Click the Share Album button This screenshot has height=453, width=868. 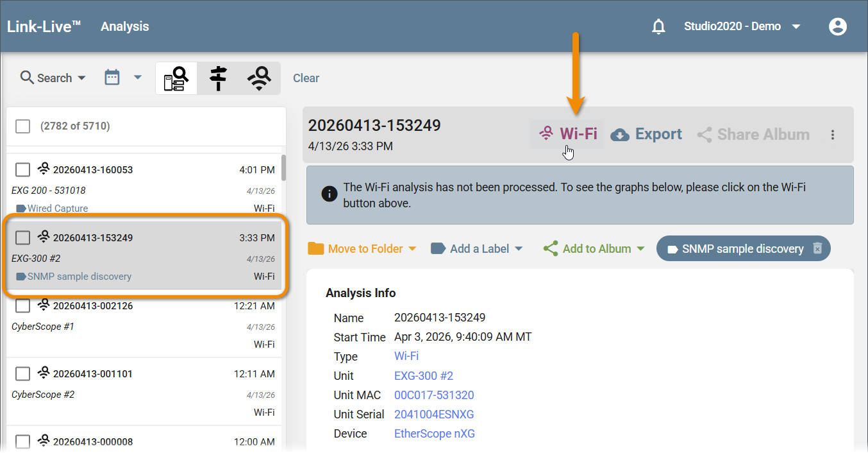click(753, 135)
